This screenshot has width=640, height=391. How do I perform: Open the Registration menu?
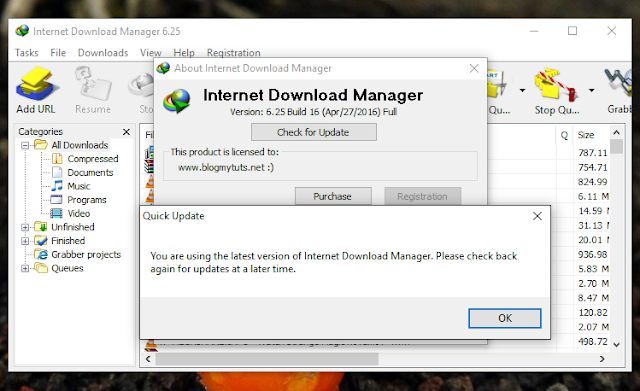tap(233, 53)
